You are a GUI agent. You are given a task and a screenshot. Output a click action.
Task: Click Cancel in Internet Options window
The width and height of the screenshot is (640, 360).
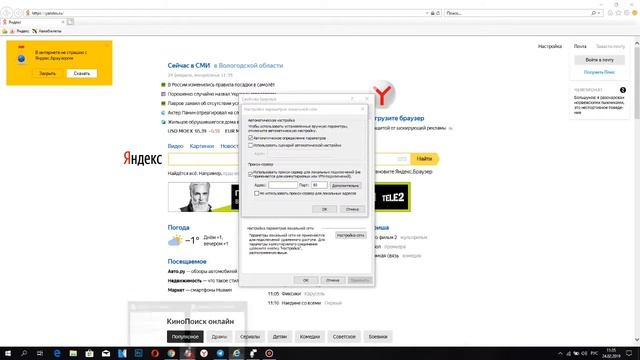pos(333,280)
